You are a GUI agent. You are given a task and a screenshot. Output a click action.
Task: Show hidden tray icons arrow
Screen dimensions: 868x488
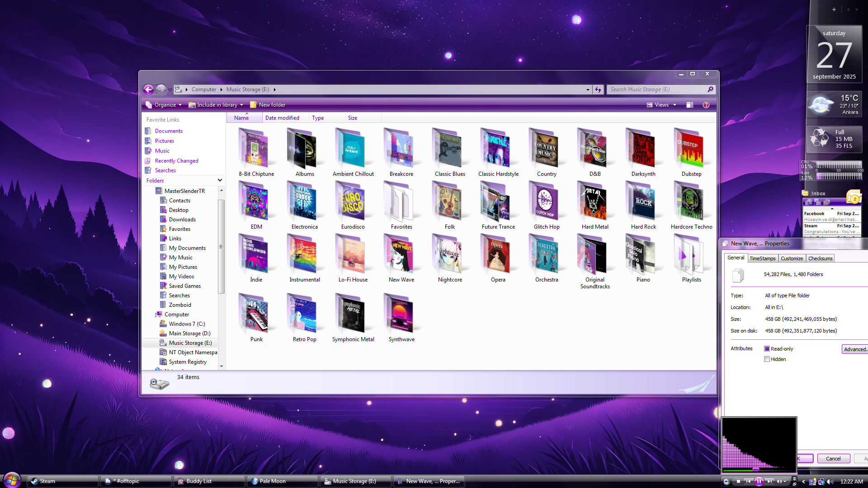point(803,482)
